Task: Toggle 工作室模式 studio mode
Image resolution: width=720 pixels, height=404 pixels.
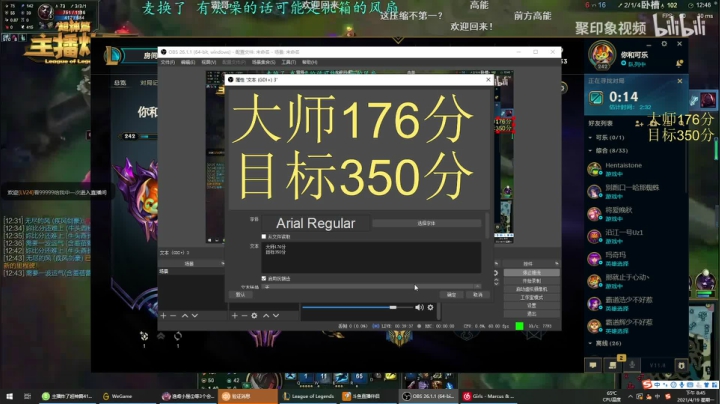Action: [532, 297]
